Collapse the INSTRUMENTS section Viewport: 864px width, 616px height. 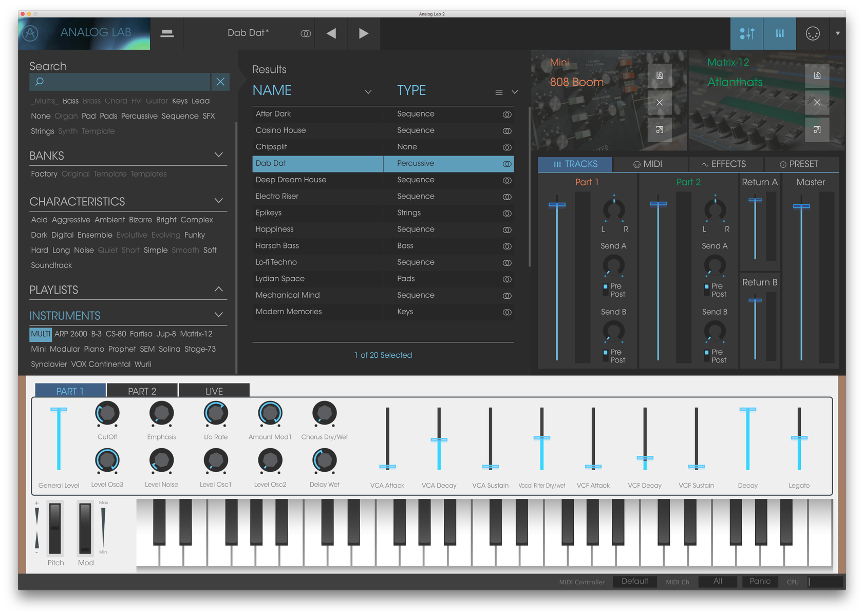[x=219, y=315]
